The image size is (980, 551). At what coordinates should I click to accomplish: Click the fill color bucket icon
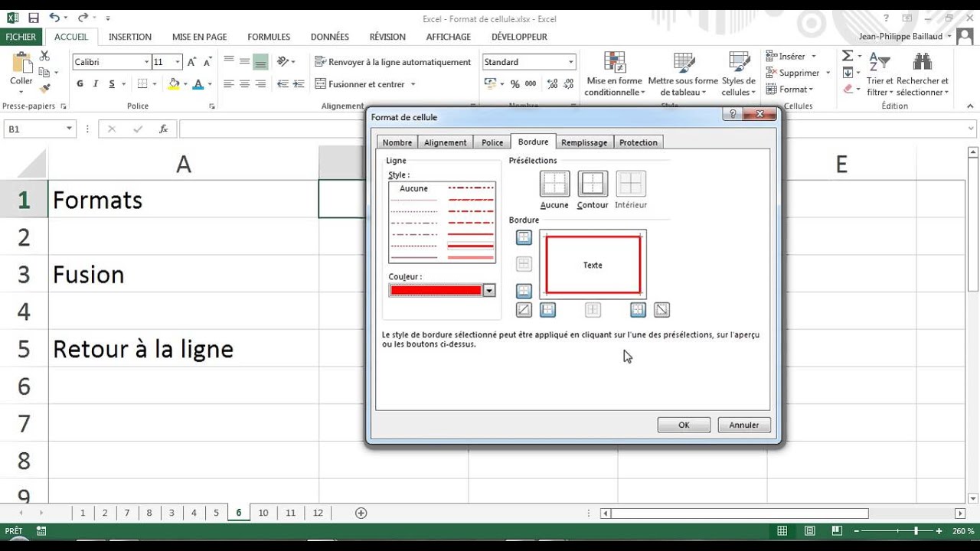point(174,84)
